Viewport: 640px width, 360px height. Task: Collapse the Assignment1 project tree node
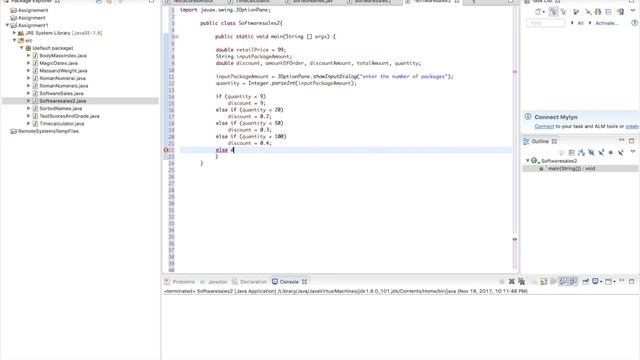coord(7,25)
